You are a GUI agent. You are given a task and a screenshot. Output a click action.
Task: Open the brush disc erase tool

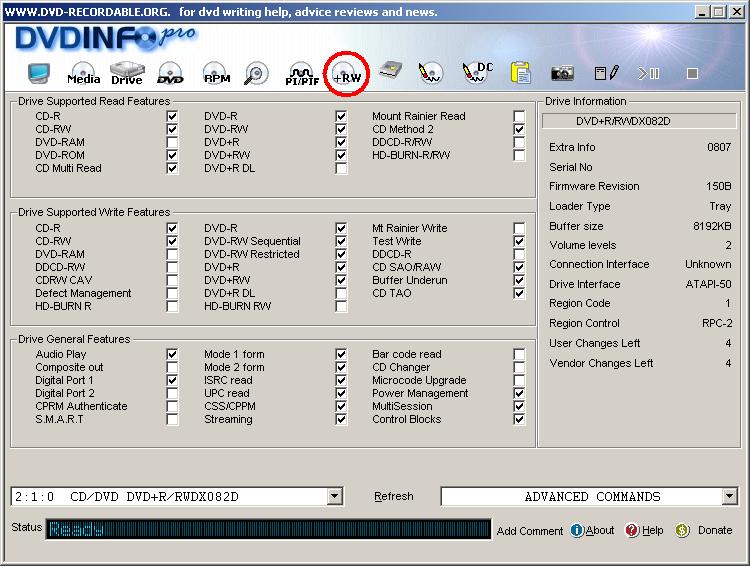[x=430, y=74]
